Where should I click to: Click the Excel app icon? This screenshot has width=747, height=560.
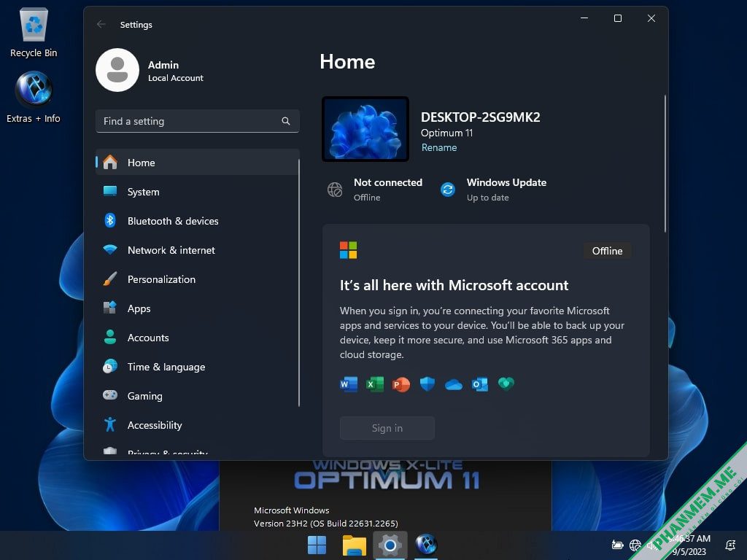pyautogui.click(x=375, y=384)
